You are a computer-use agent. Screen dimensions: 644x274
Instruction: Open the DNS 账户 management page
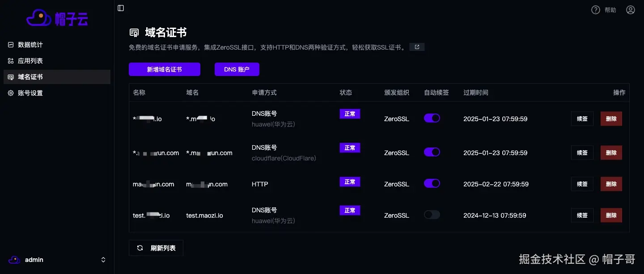[x=237, y=69]
